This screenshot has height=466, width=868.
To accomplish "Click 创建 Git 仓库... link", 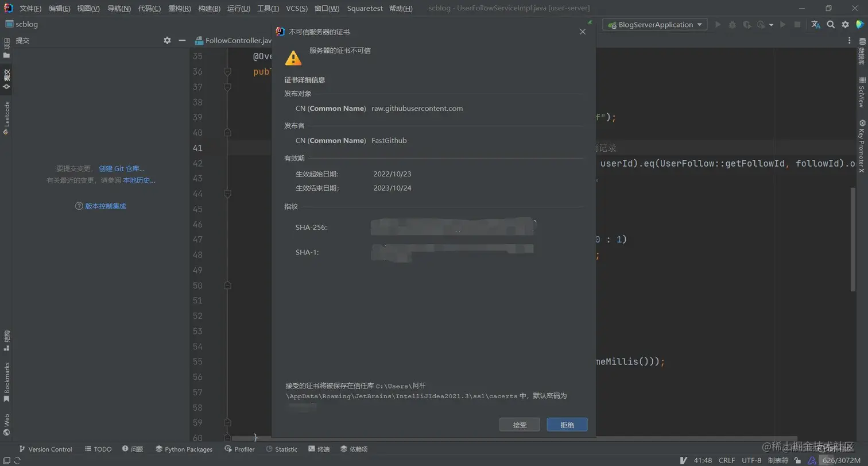I will (122, 169).
